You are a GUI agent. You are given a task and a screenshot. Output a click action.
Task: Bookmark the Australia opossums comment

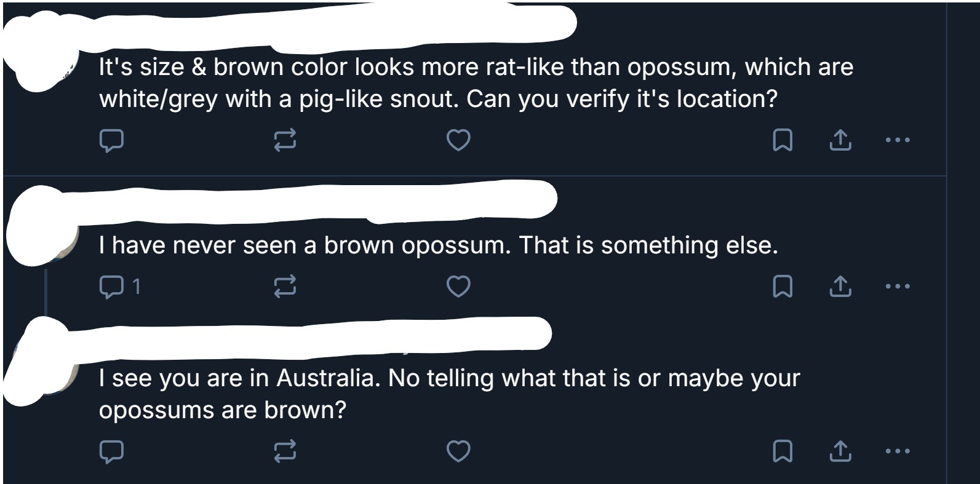pyautogui.click(x=782, y=451)
